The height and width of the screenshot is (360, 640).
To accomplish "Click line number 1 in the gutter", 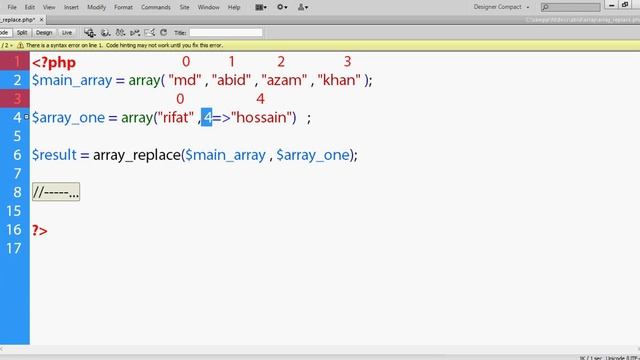I will 17,62.
